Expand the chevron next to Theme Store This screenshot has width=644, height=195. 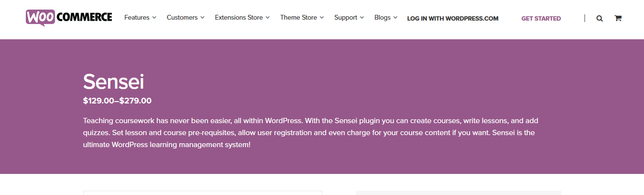coord(322,18)
